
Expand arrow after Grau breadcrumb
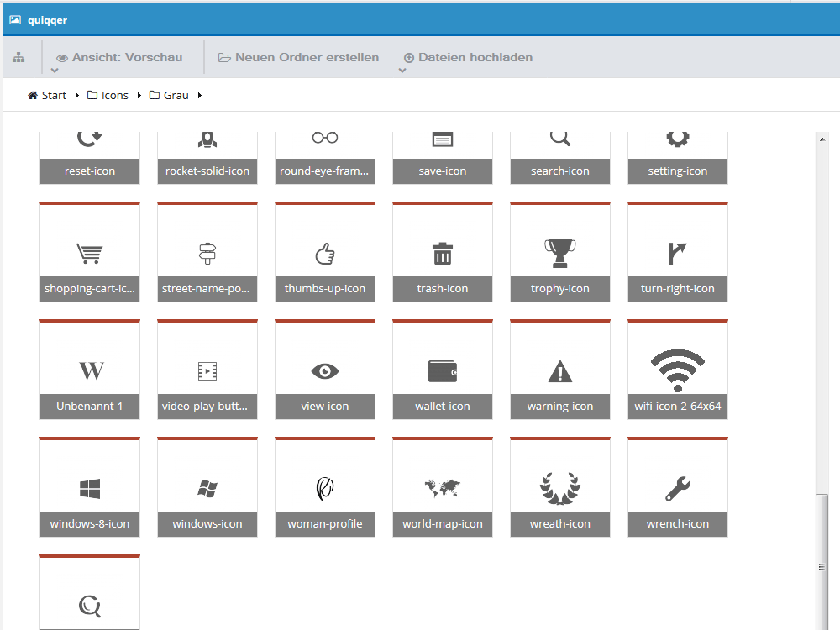click(200, 96)
